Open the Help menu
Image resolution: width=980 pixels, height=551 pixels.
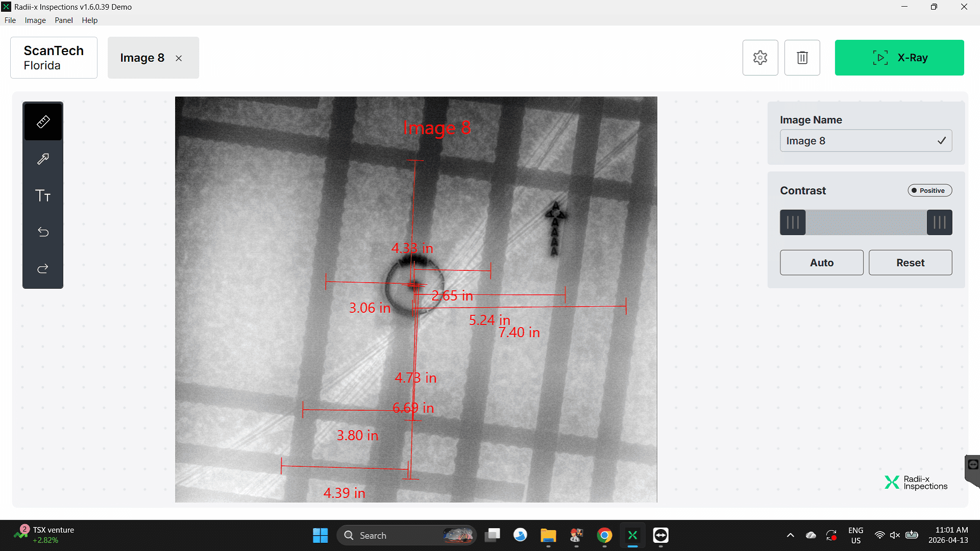89,20
